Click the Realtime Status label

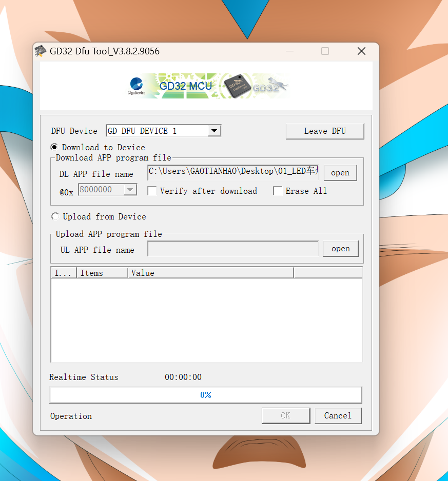point(84,377)
